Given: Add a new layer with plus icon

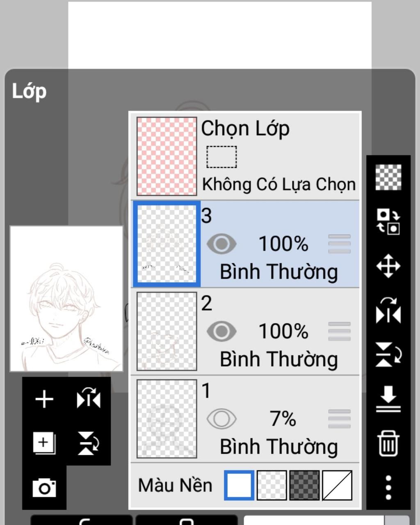Looking at the screenshot, I should (x=44, y=399).
